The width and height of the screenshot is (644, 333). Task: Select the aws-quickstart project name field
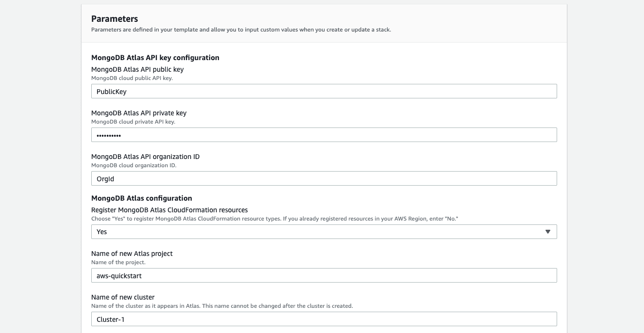[x=324, y=275]
